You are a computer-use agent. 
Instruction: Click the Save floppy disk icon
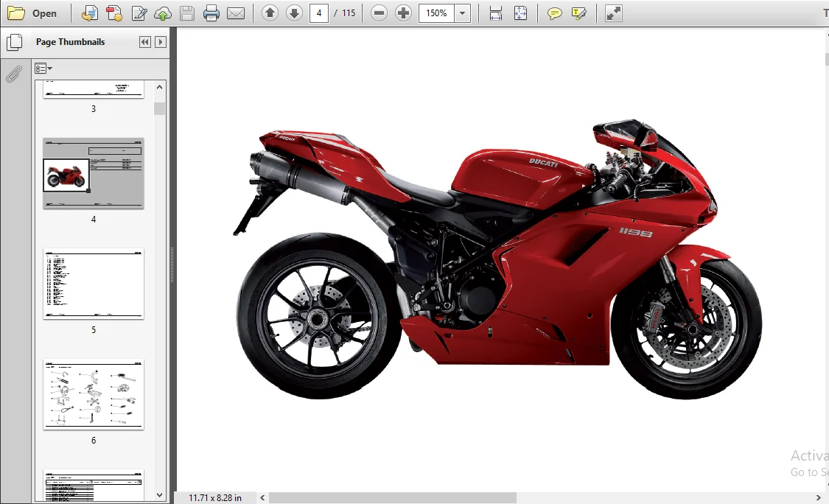click(187, 13)
